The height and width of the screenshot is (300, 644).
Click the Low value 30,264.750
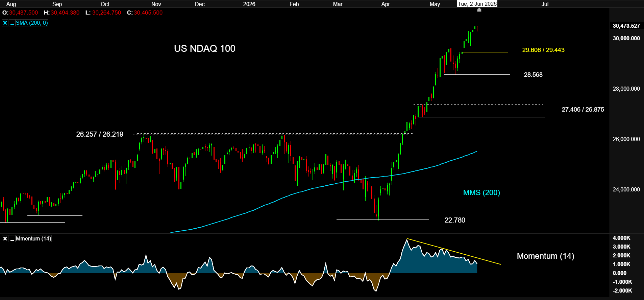106,13
